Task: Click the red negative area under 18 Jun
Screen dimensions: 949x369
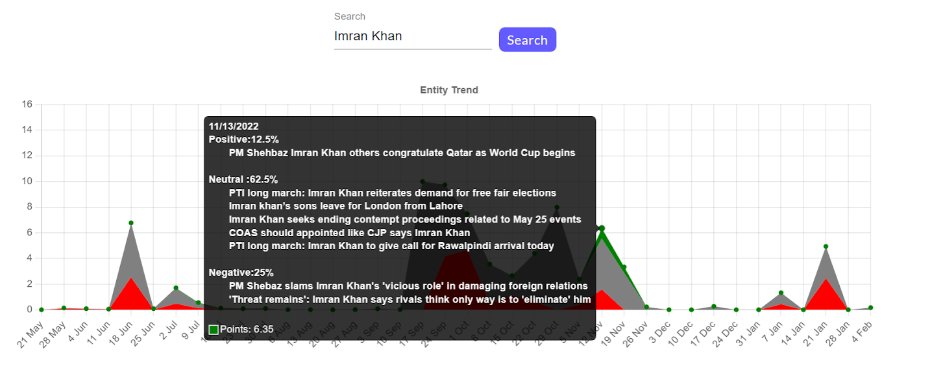Action: tap(131, 298)
